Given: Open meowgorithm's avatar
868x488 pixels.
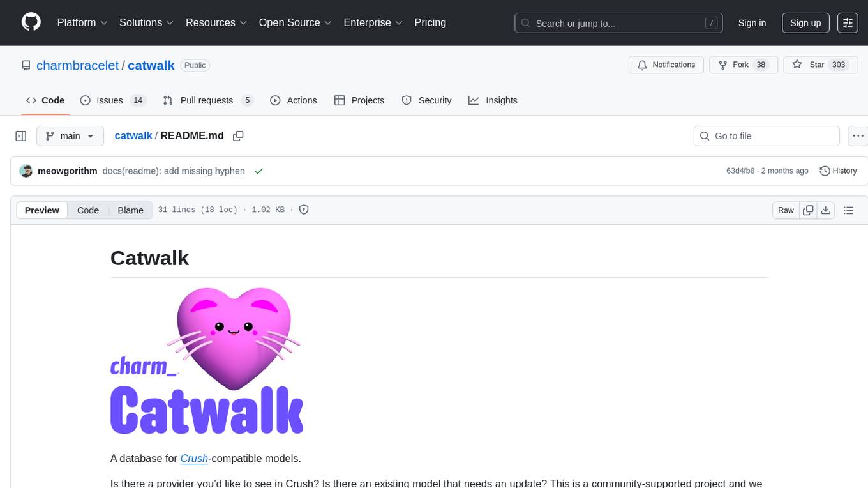Looking at the screenshot, I should [26, 171].
